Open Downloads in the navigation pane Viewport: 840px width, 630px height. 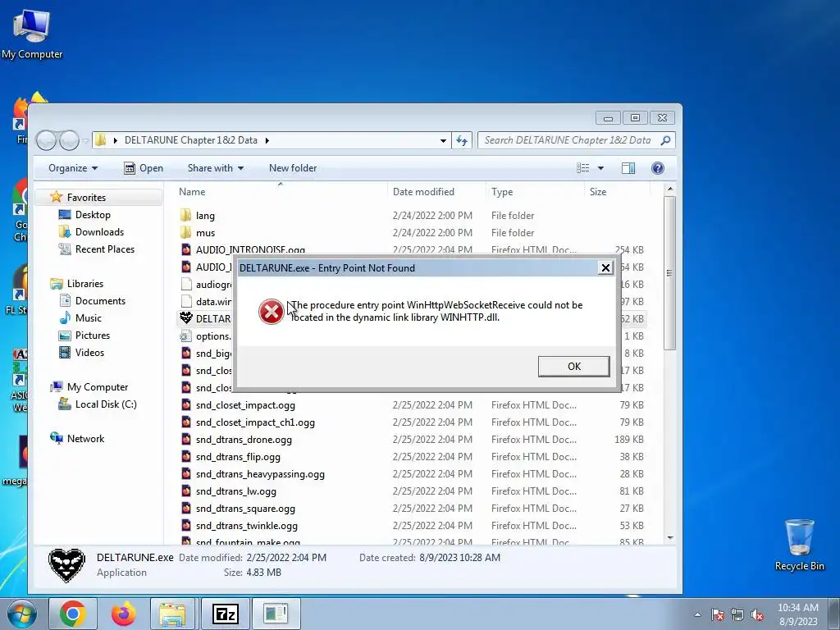[99, 232]
